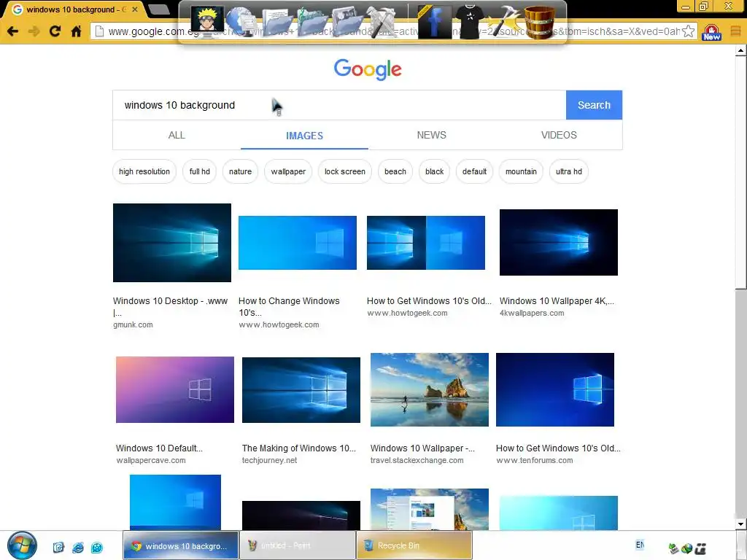Select the IMAGES tab
Viewport: 747px width, 560px height.
click(x=304, y=136)
